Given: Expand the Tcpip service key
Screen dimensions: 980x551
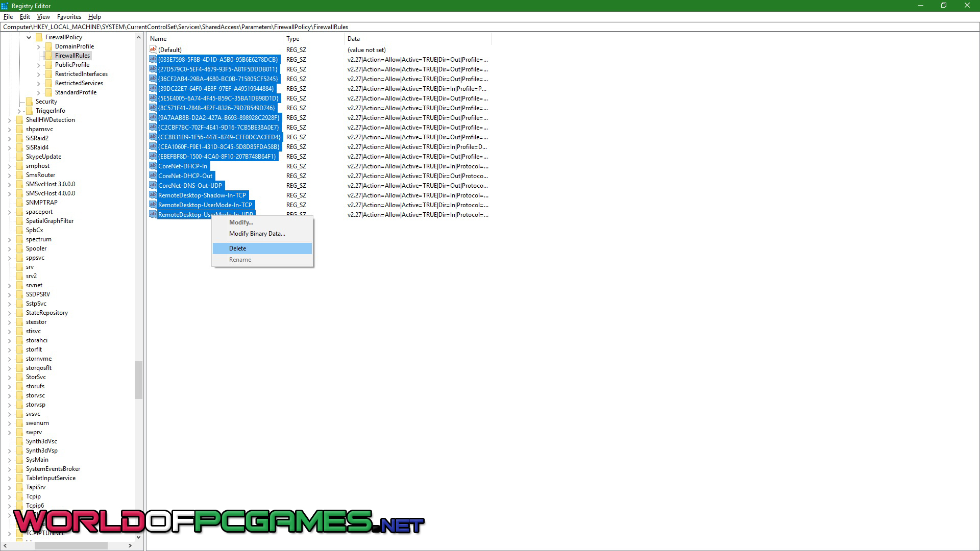Looking at the screenshot, I should pyautogui.click(x=10, y=496).
